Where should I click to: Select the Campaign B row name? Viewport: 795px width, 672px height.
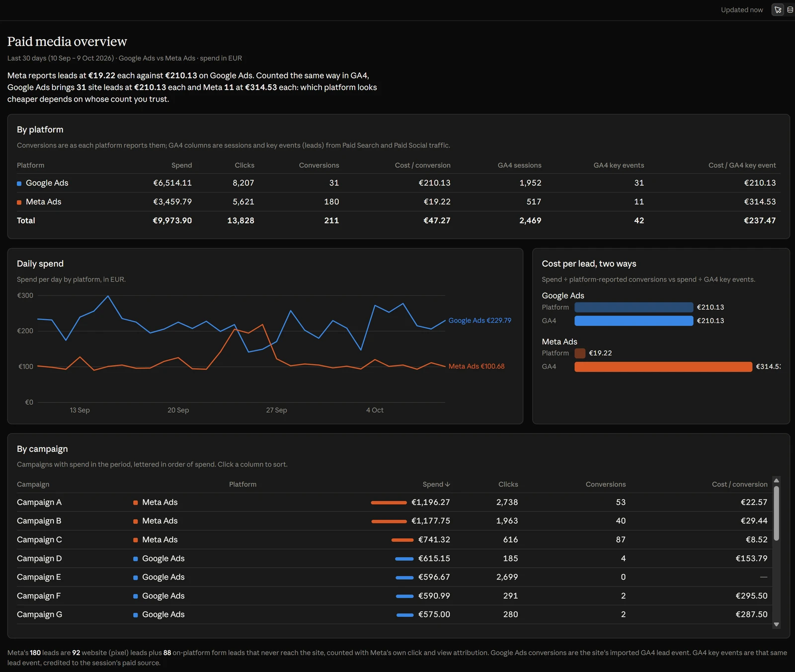pos(39,521)
